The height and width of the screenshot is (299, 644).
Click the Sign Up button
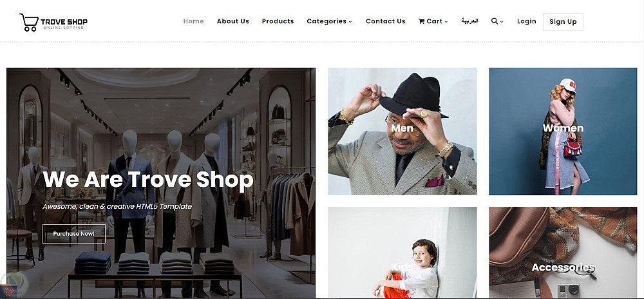pyautogui.click(x=563, y=22)
